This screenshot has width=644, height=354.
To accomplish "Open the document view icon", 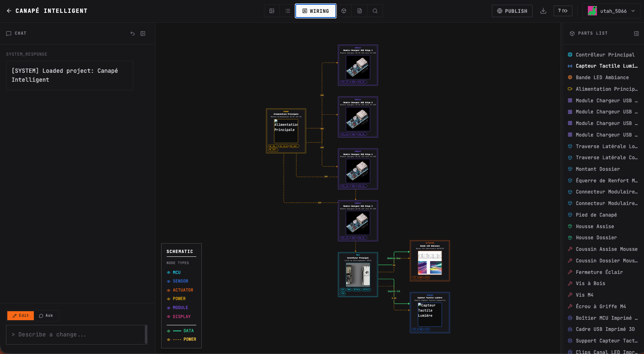I will (x=359, y=11).
